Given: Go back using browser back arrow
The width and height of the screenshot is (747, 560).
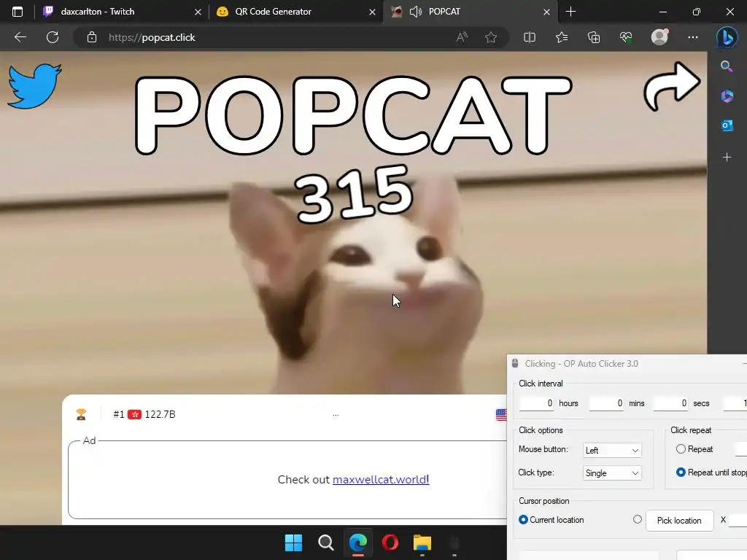Looking at the screenshot, I should click(x=20, y=37).
